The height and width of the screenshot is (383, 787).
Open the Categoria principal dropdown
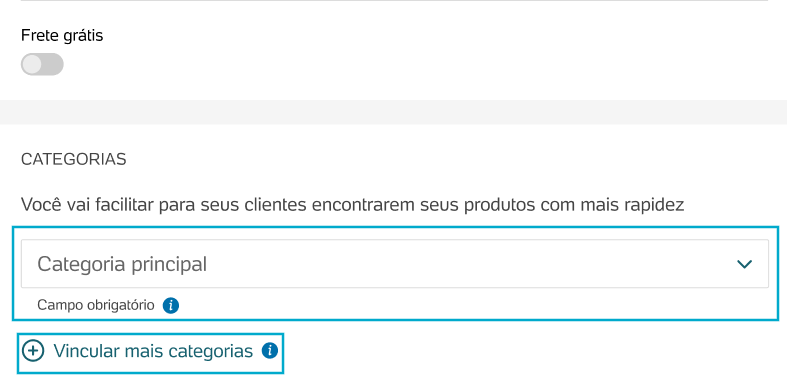(x=395, y=264)
